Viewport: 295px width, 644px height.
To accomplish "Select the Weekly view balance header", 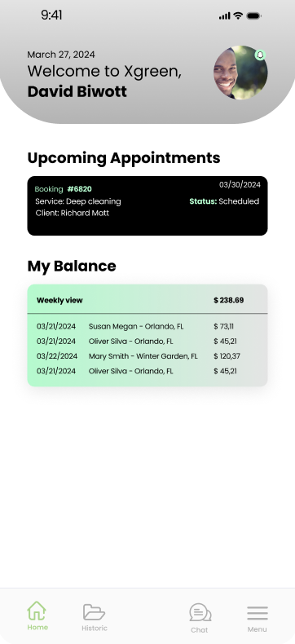I will point(147,300).
